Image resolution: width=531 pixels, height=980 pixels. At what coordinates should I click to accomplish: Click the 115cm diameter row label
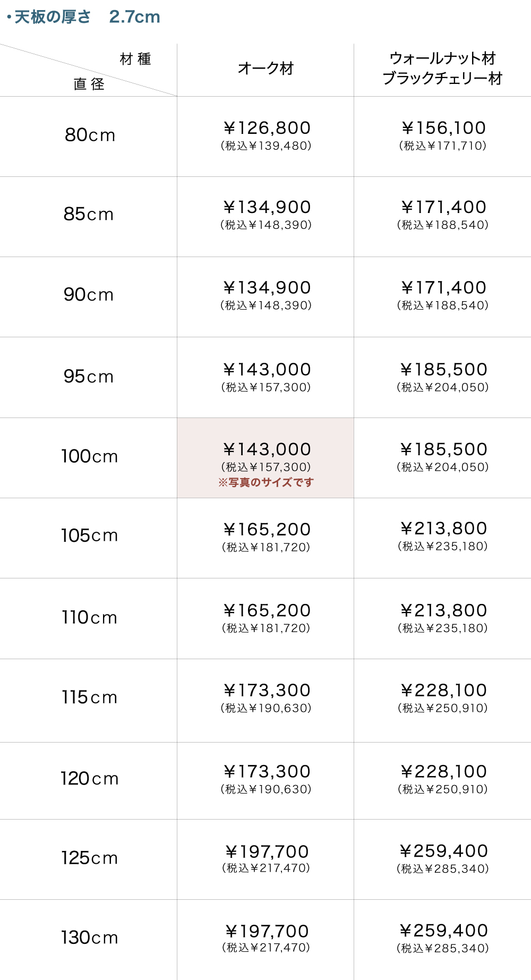(89, 697)
